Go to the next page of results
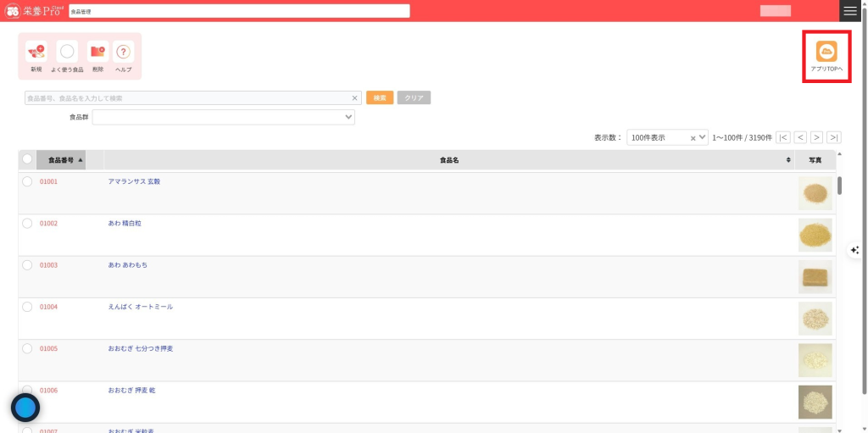Viewport: 868px width, 433px height. (816, 137)
